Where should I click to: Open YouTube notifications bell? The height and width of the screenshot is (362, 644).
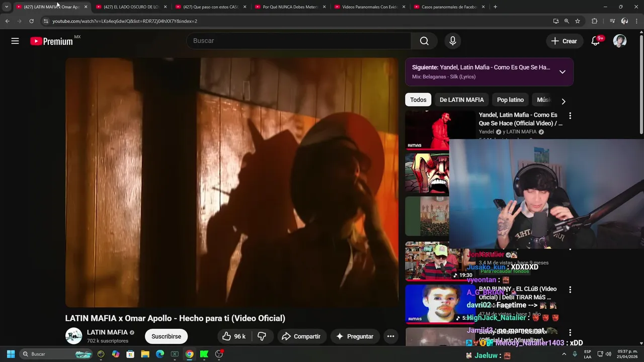[x=596, y=41]
